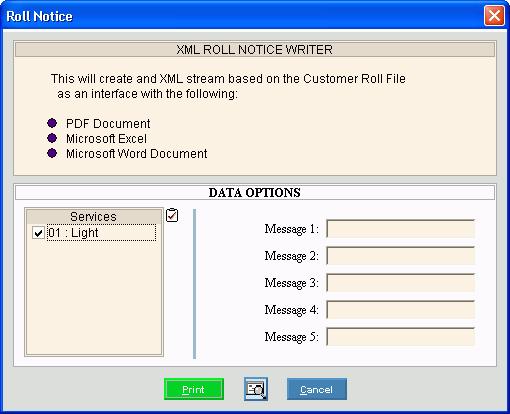Click the PDF Document purple bullet

pos(52,123)
